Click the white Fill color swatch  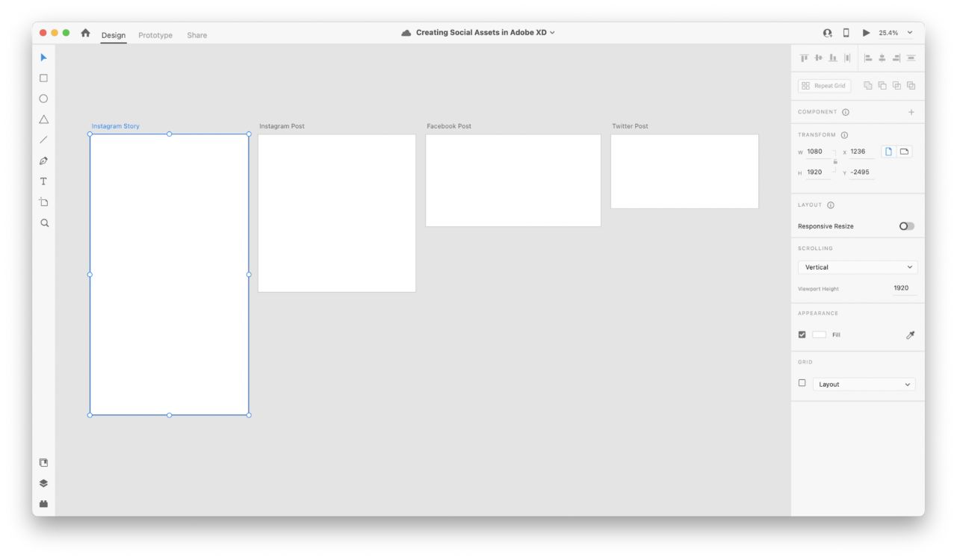pyautogui.click(x=820, y=335)
